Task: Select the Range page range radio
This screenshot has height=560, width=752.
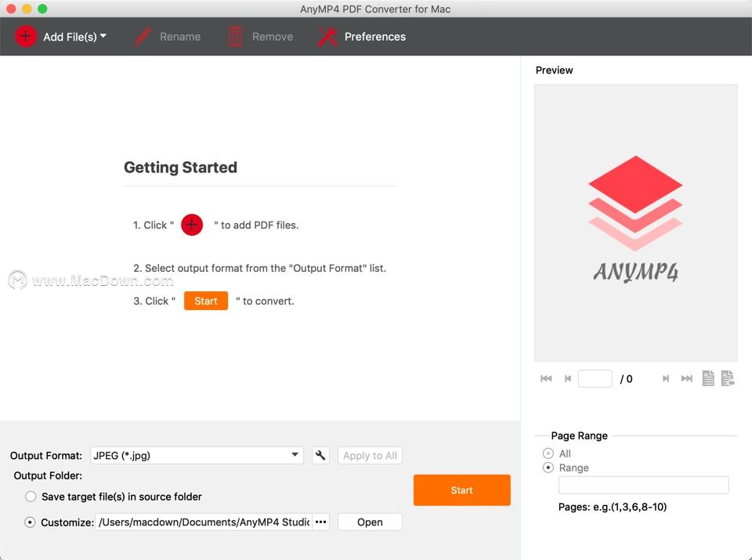Action: pyautogui.click(x=548, y=468)
